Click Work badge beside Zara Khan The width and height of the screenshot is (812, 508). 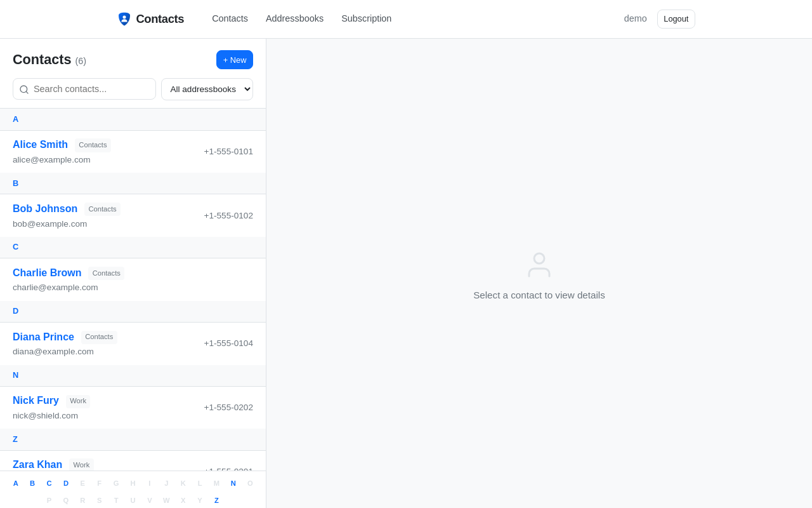click(x=81, y=465)
